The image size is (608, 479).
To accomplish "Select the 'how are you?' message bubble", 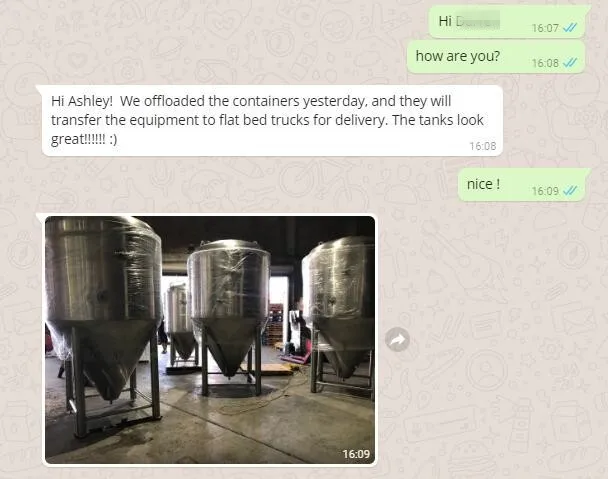I will pos(496,57).
